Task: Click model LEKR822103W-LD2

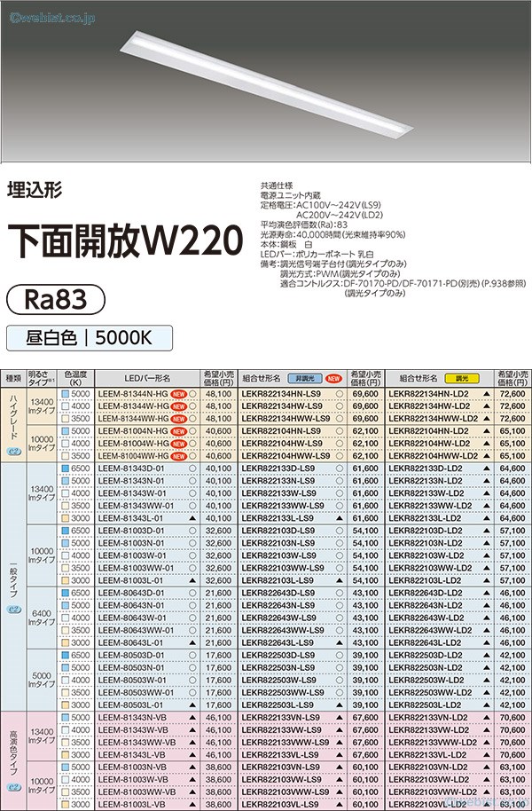Action: 426,555
